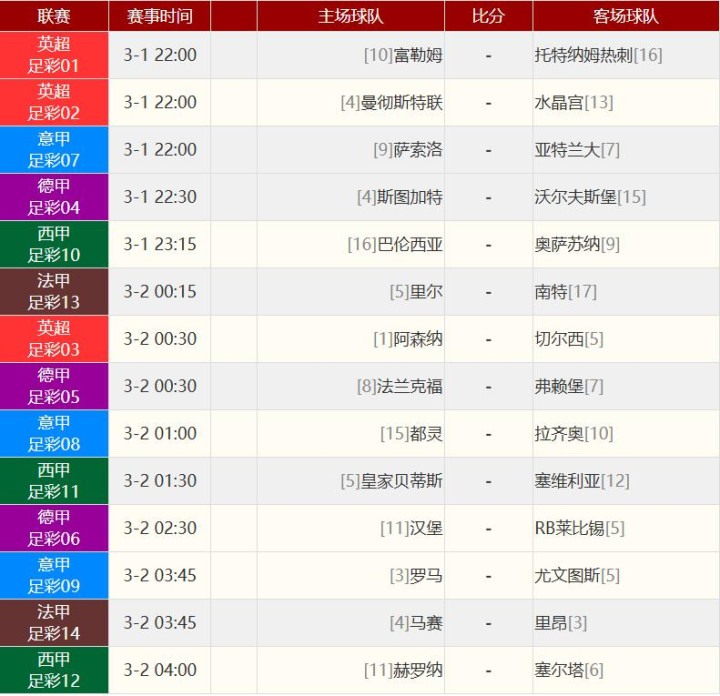Screen dimensions: 720x696
Task: Click home team [1]阿森纳
Action: [x=408, y=339]
